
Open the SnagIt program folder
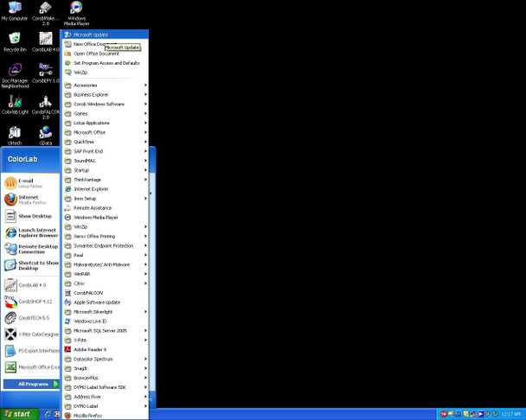[105, 368]
